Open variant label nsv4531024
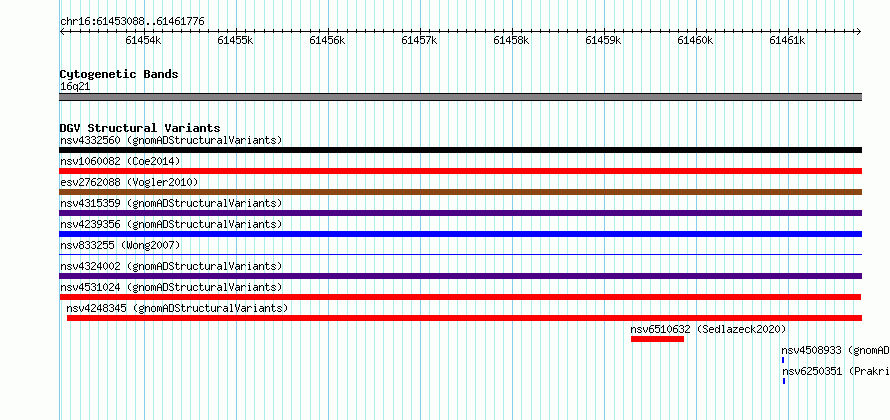The image size is (890, 420). pos(171,287)
